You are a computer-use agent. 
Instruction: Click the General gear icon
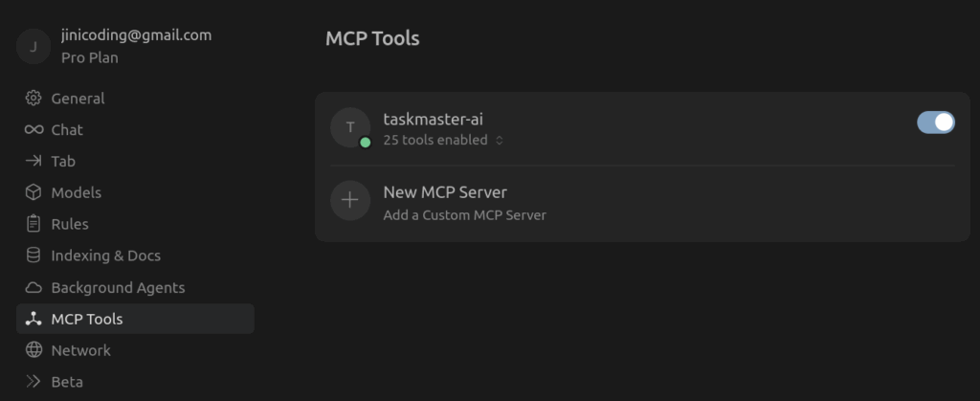coord(33,98)
